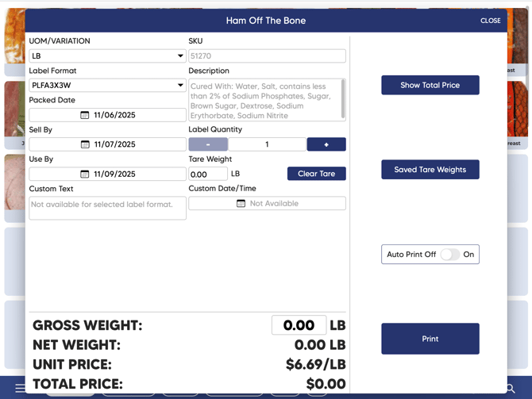The image size is (532, 399).
Task: Close the Ham Off The Bone dialog
Action: [490, 21]
